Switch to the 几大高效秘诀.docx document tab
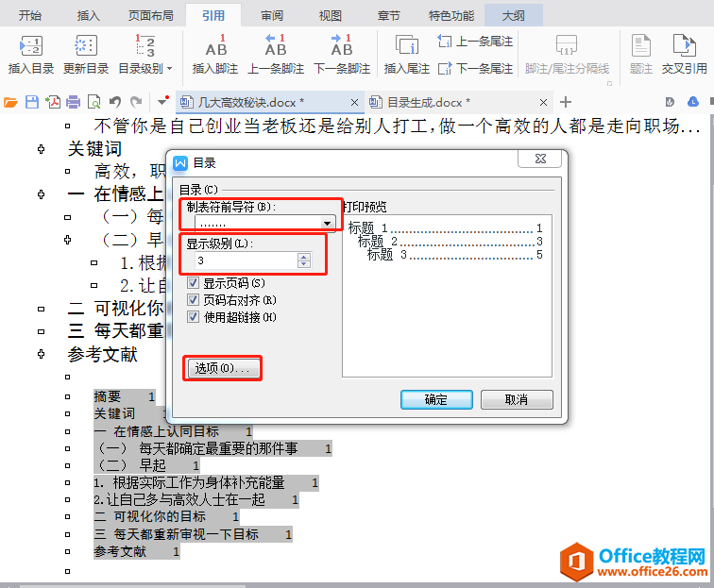 [x=270, y=102]
